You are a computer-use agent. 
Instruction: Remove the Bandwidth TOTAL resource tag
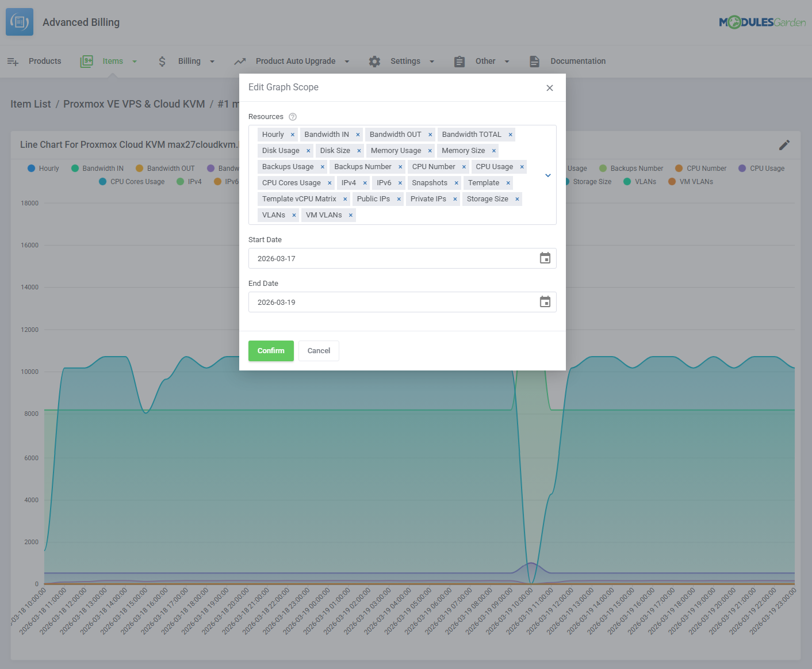coord(510,134)
